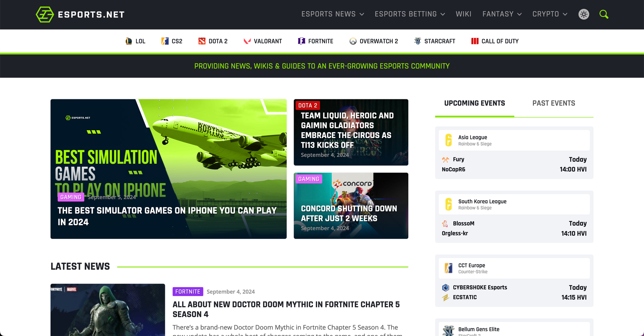Open the Crypto menu label

(545, 14)
